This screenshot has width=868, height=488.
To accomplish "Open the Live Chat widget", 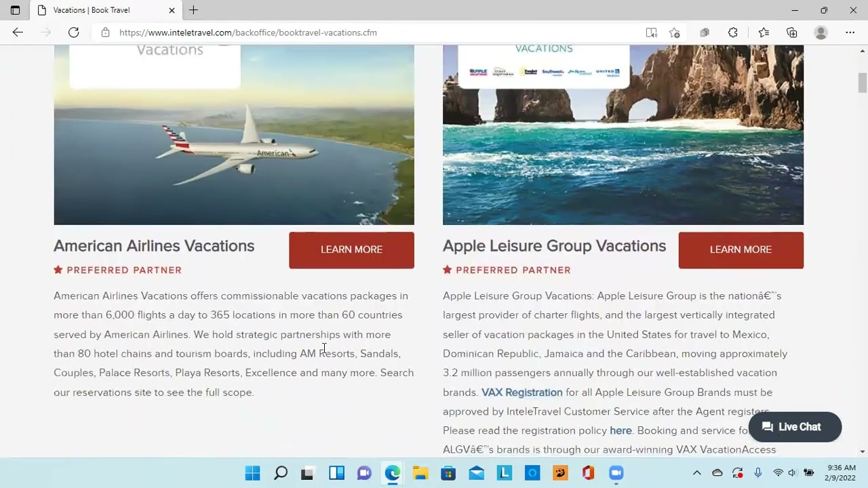I will coord(795,427).
